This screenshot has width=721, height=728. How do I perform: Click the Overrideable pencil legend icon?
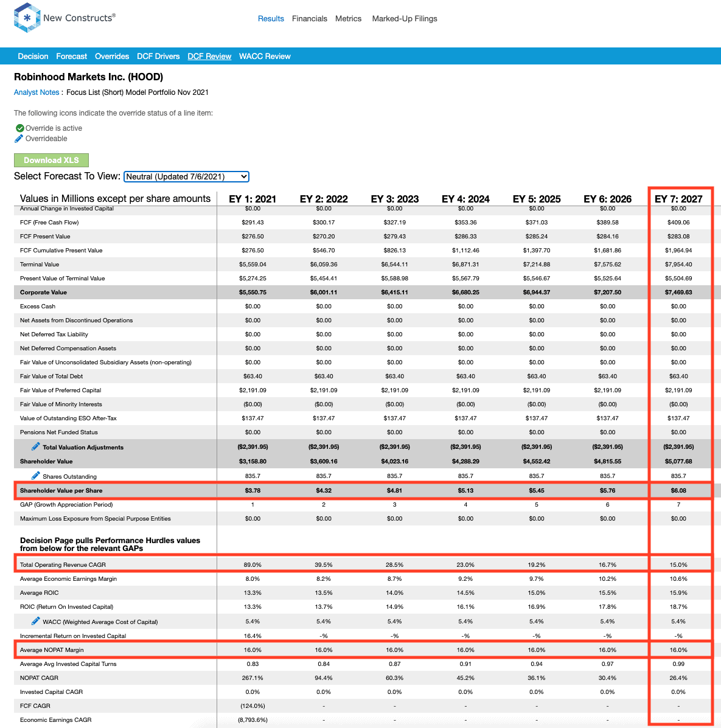19,139
